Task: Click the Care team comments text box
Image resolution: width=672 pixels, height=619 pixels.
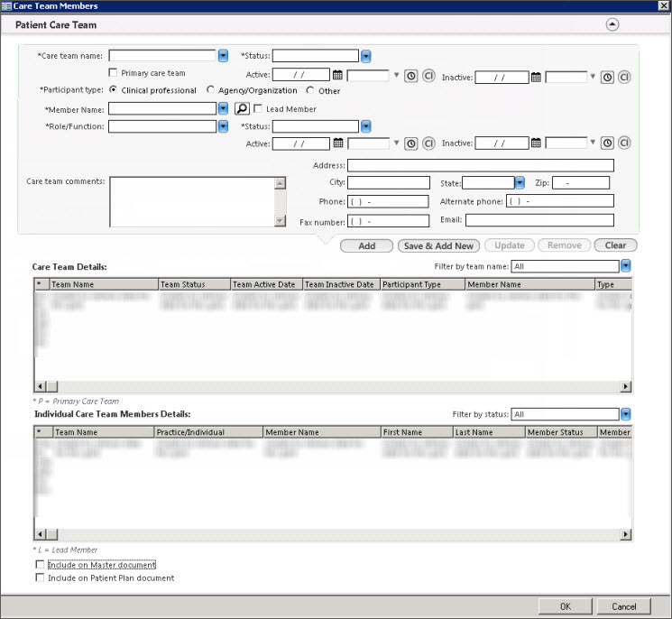Action: click(190, 200)
